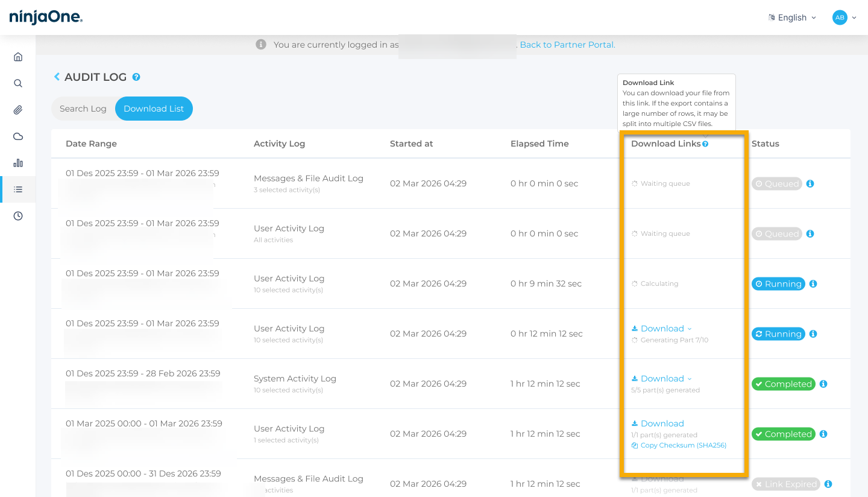Open the Home icon in sidebar
868x497 pixels.
[18, 57]
